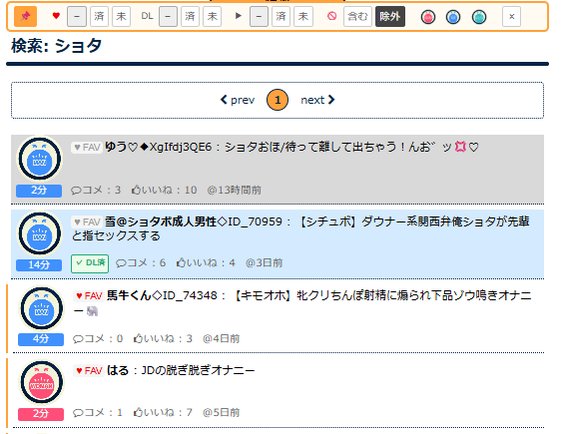
Task: Toggle the red FAV button on 馬牛くん row
Action: (x=89, y=296)
